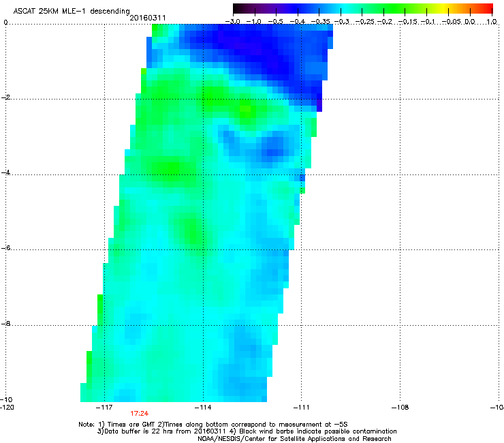Click the NOAA/NESDIS credit line
This screenshot has height=443, width=504.
tap(294, 439)
